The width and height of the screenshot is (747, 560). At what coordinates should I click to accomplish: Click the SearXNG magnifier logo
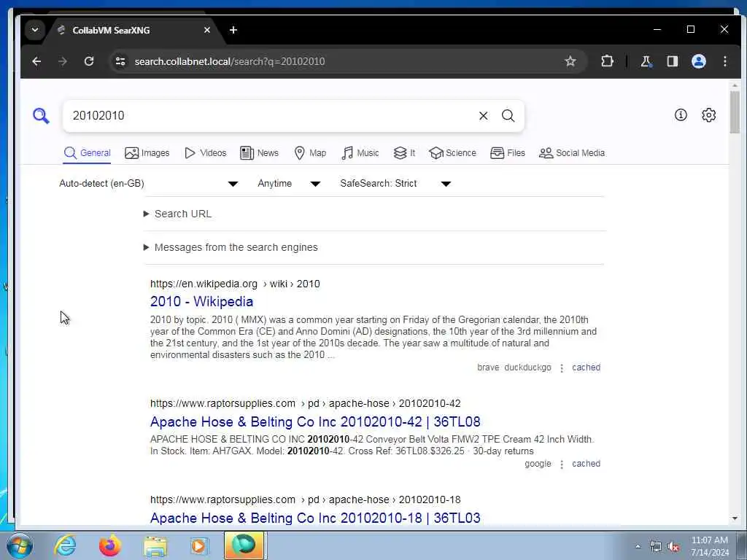[x=41, y=115]
